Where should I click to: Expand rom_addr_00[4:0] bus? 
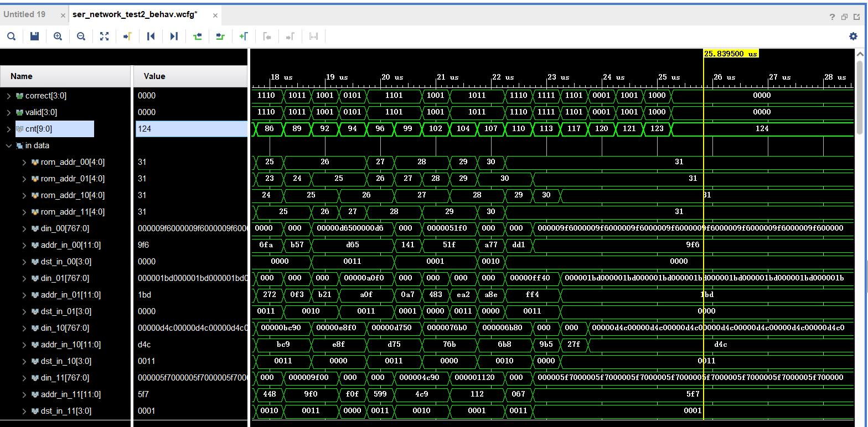(x=24, y=162)
